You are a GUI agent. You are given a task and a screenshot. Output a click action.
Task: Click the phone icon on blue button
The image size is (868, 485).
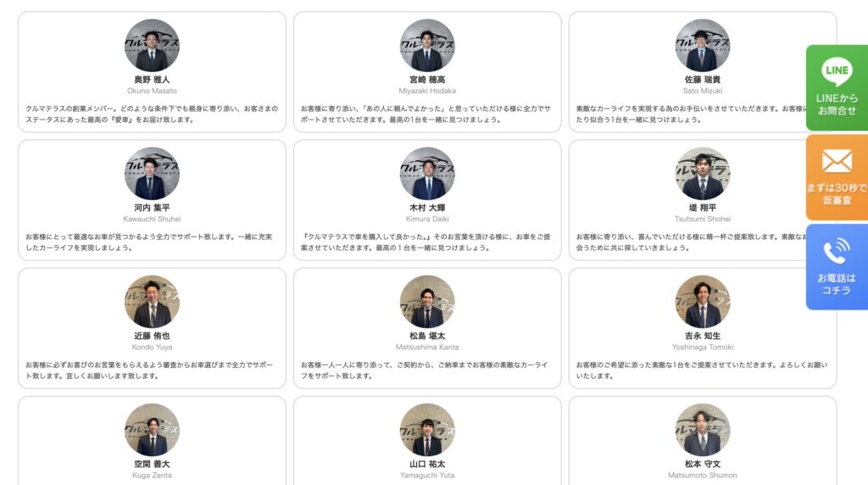pos(837,251)
